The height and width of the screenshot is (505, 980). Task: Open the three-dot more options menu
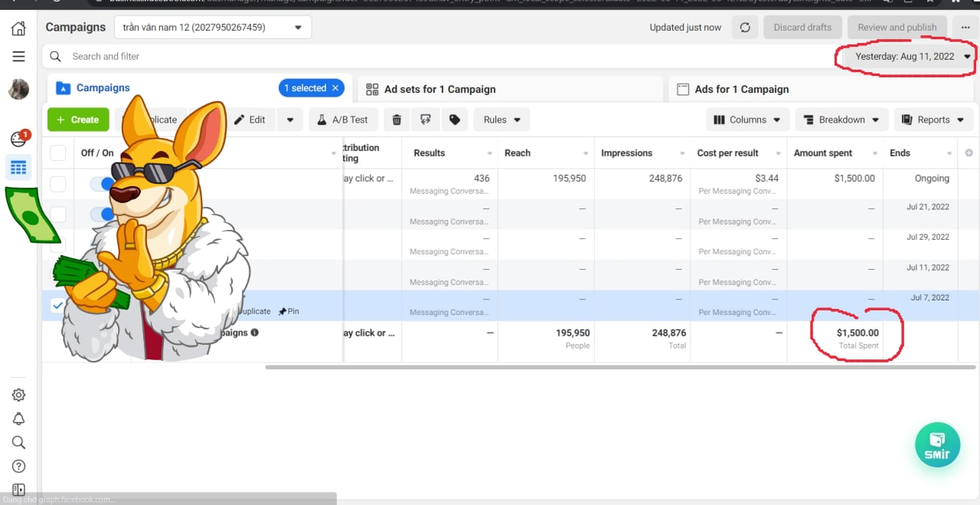point(965,28)
